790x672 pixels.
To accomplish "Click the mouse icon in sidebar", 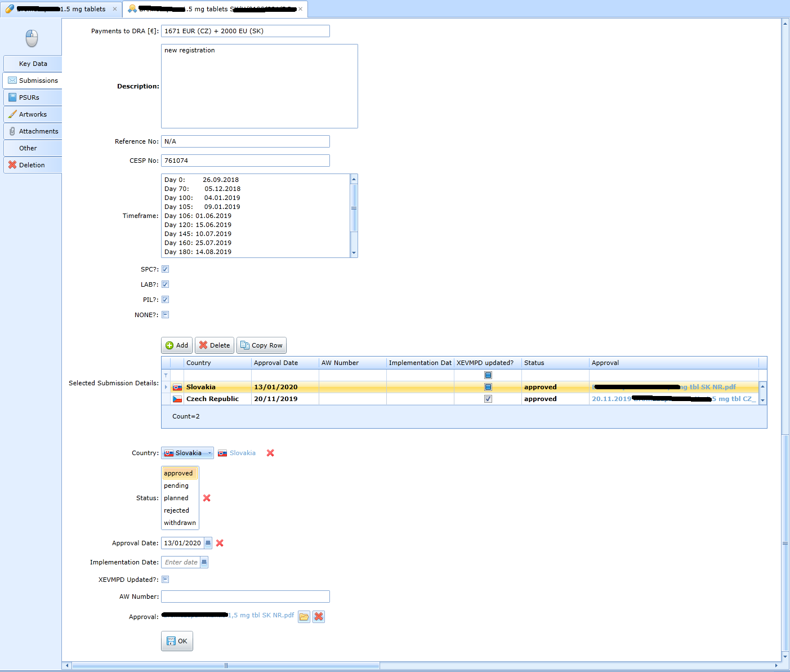I will pyautogui.click(x=32, y=38).
